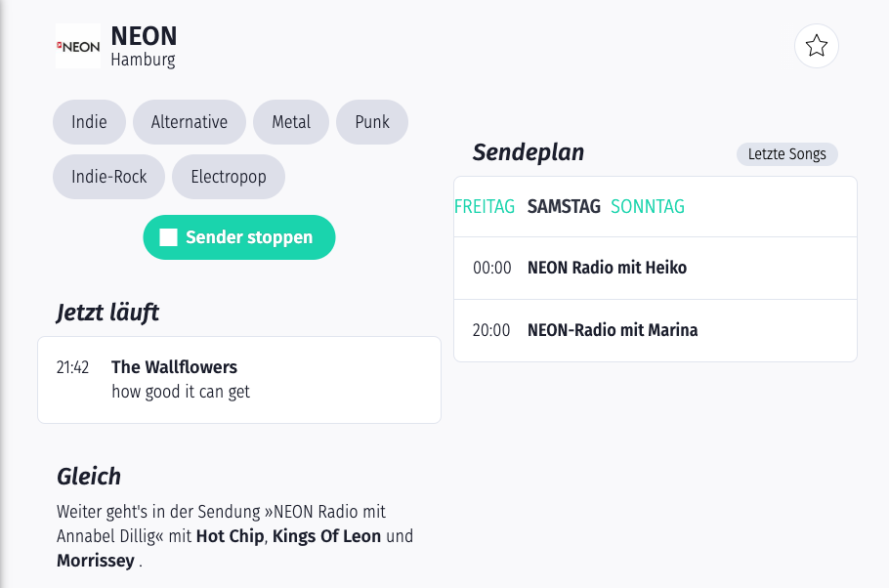Choose the Metal genre tag
This screenshot has width=889, height=588.
[x=291, y=122]
